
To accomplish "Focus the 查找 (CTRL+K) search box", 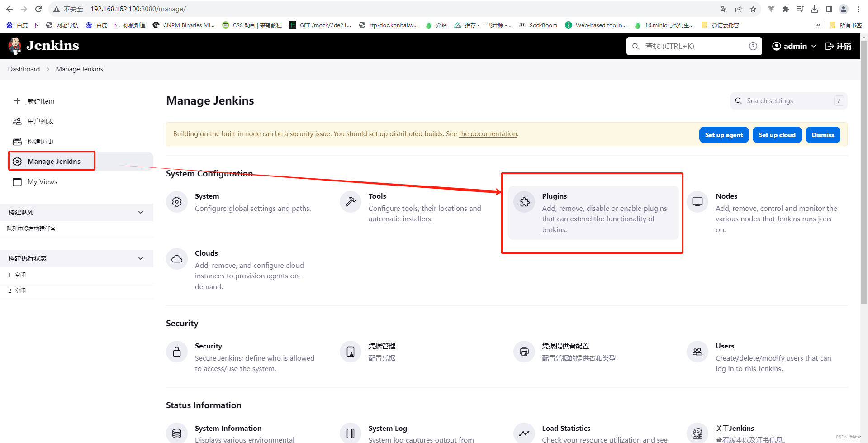I will pyautogui.click(x=694, y=46).
